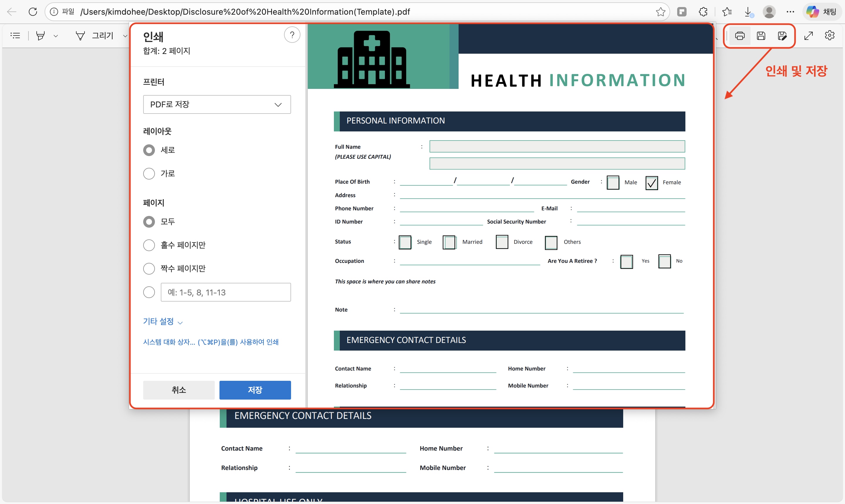Open the system dialog print link
The height and width of the screenshot is (504, 845).
[211, 342]
